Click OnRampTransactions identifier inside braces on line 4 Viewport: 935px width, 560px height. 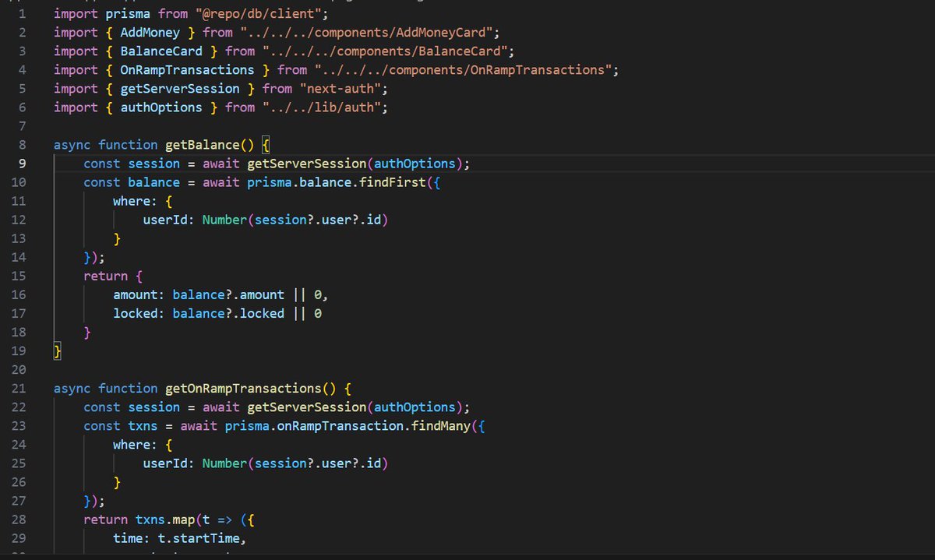(x=188, y=70)
